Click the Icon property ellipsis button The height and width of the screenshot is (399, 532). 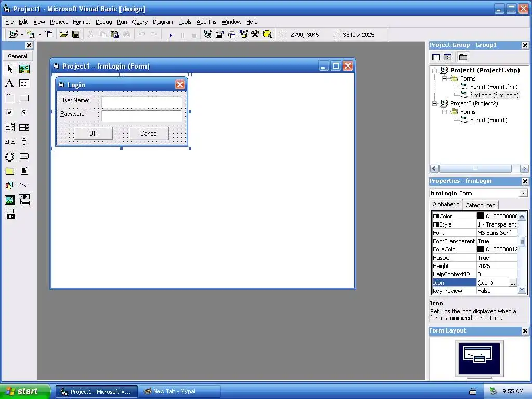click(x=513, y=283)
